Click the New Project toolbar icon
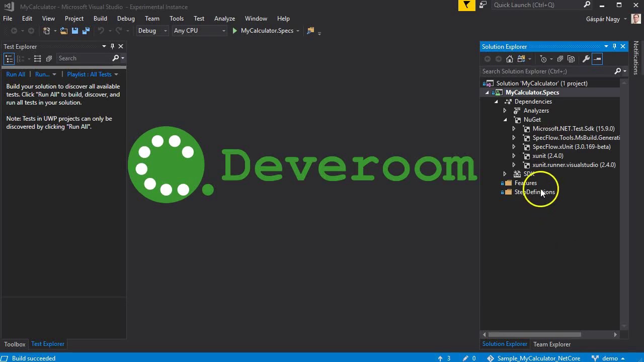Viewport: 644px width, 362px height. tap(47, 31)
